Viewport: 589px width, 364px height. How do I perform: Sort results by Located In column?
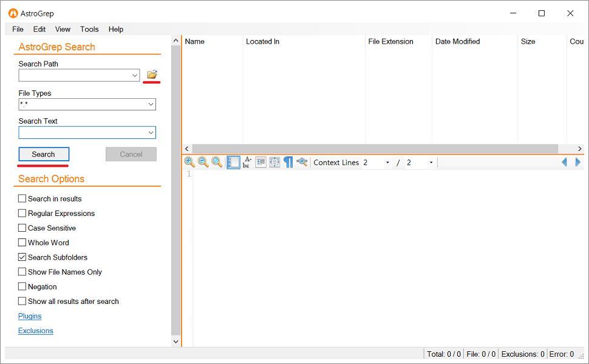(304, 42)
